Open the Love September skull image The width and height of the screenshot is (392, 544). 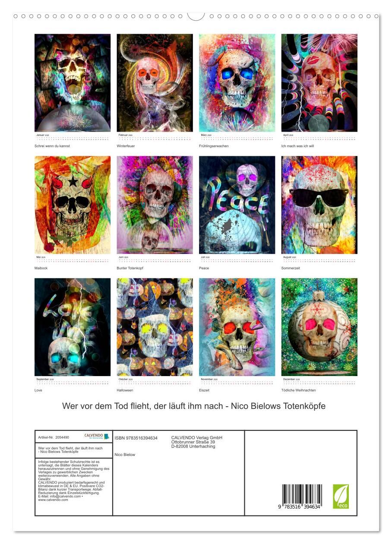tap(73, 327)
